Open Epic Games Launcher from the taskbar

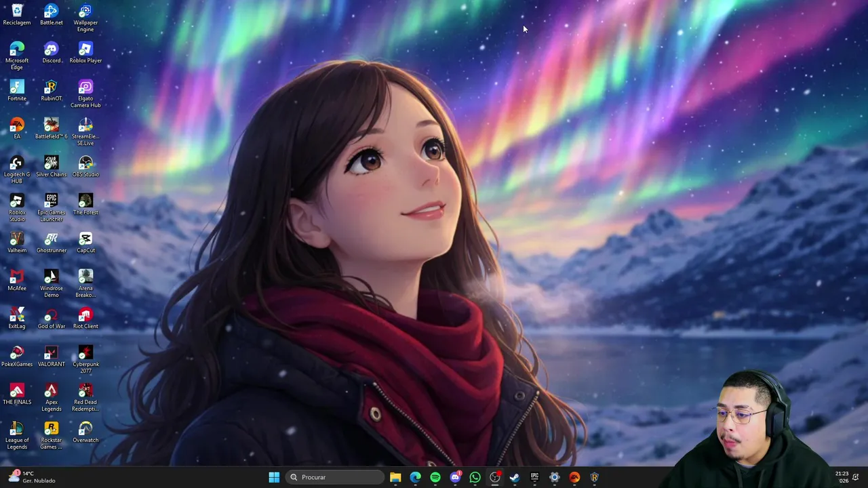pos(534,477)
